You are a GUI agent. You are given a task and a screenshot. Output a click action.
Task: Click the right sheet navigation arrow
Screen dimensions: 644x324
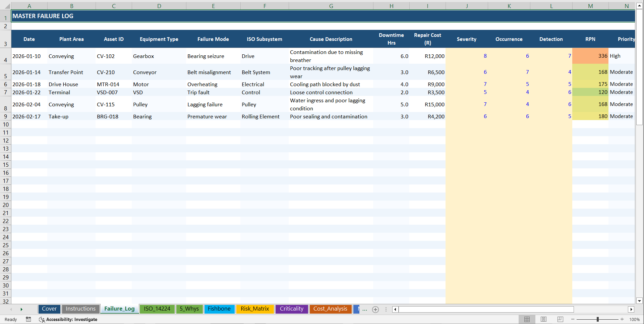click(21, 309)
